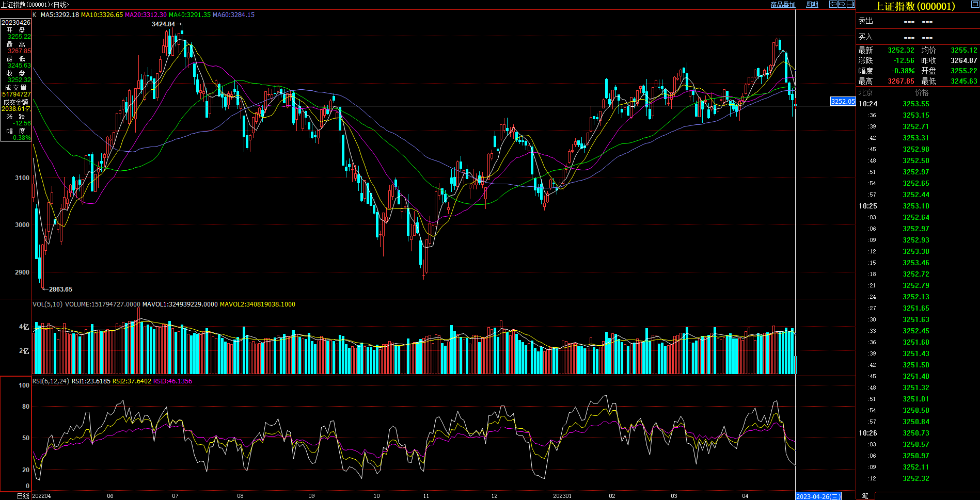The height and width of the screenshot is (500, 980).
Task: Click the 涨跌 value -12.56 in quote panel
Action: point(904,60)
